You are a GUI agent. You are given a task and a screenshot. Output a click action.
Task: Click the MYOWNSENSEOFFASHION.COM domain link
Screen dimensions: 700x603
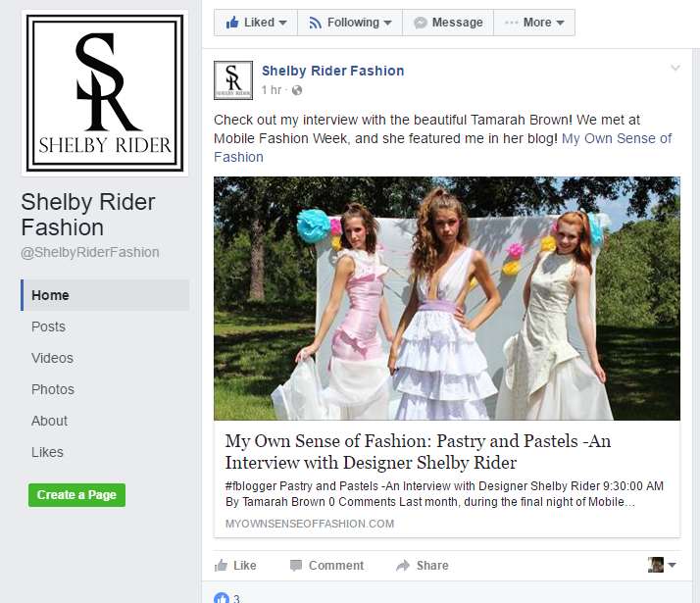(x=310, y=524)
